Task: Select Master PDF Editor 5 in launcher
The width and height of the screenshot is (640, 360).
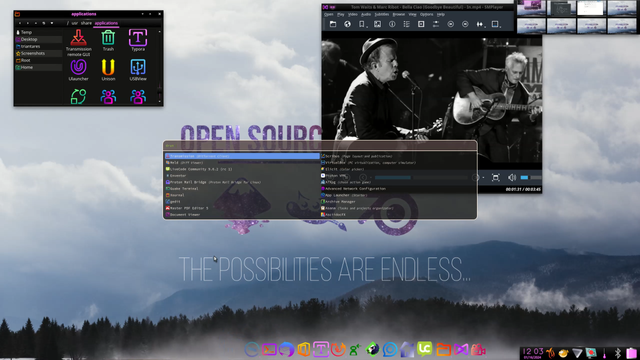Action: [242, 208]
